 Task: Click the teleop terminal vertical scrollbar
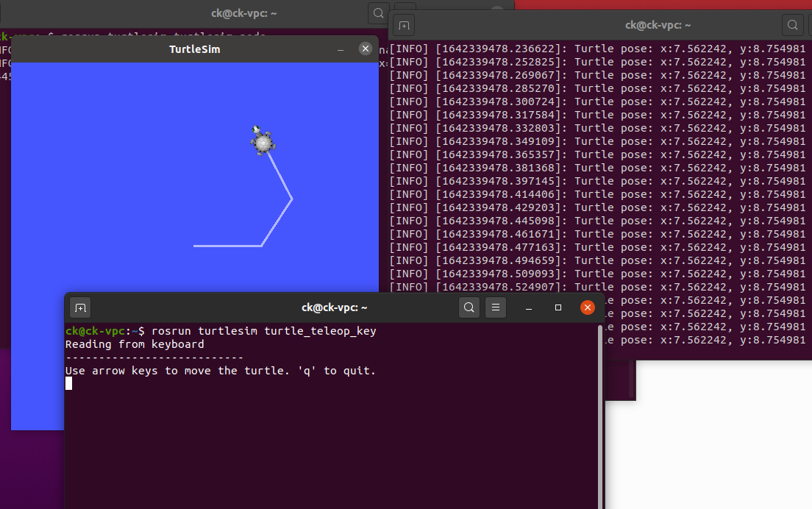pyautogui.click(x=600, y=417)
